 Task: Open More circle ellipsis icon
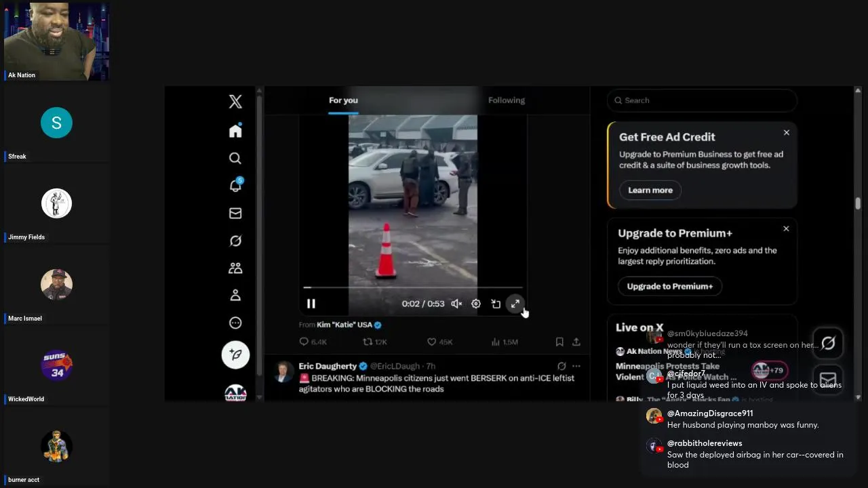(x=235, y=323)
